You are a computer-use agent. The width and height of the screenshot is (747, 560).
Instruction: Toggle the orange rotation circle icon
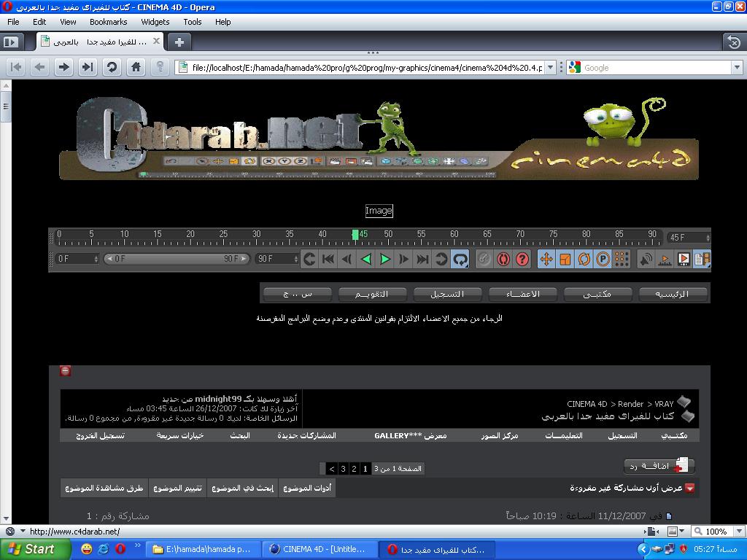point(584,259)
